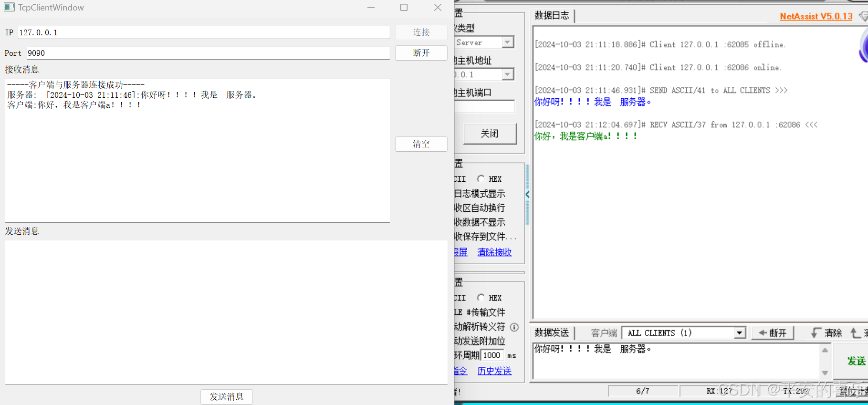This screenshot has height=405, width=868.
Task: Click the 发送消息 button at the bottom
Action: click(x=227, y=397)
